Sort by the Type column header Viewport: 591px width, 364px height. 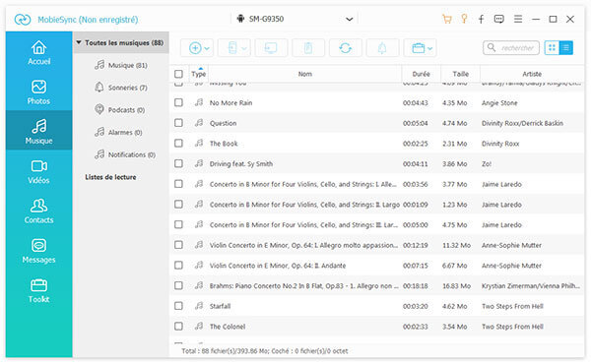click(x=198, y=74)
